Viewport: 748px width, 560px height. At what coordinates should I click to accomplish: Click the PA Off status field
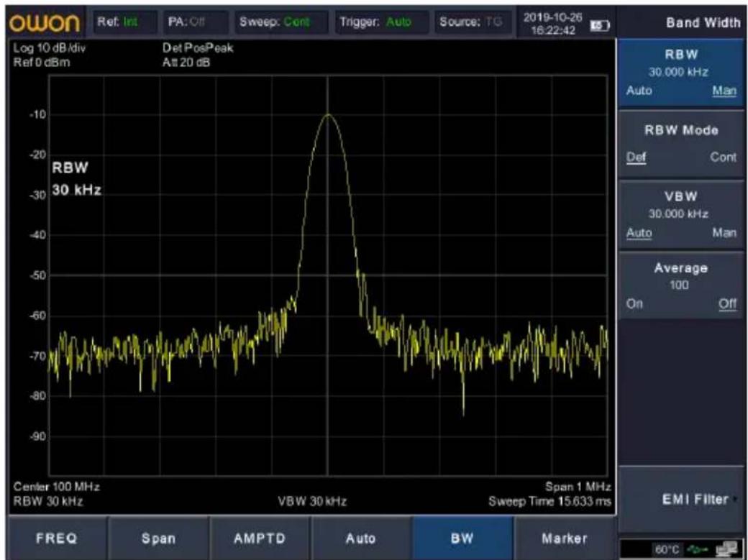[195, 22]
